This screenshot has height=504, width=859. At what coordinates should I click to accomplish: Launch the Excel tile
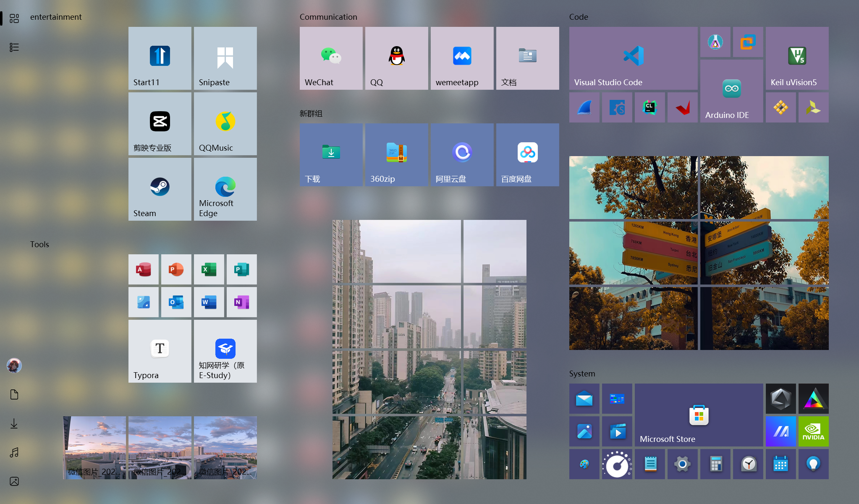tap(209, 269)
